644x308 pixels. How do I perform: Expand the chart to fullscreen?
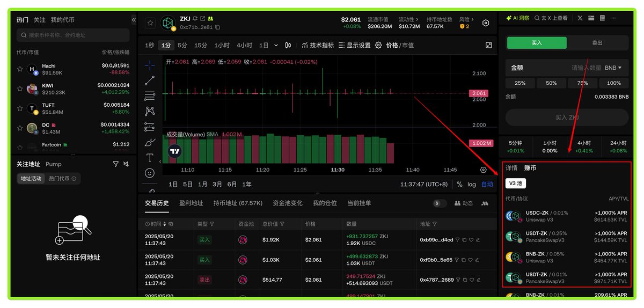488,46
